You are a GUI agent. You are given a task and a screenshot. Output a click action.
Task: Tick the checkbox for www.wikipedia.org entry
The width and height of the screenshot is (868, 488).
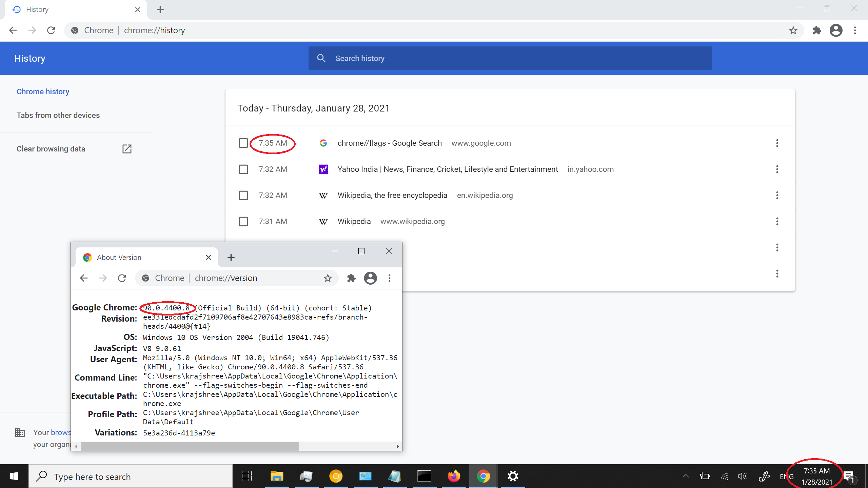(243, 221)
